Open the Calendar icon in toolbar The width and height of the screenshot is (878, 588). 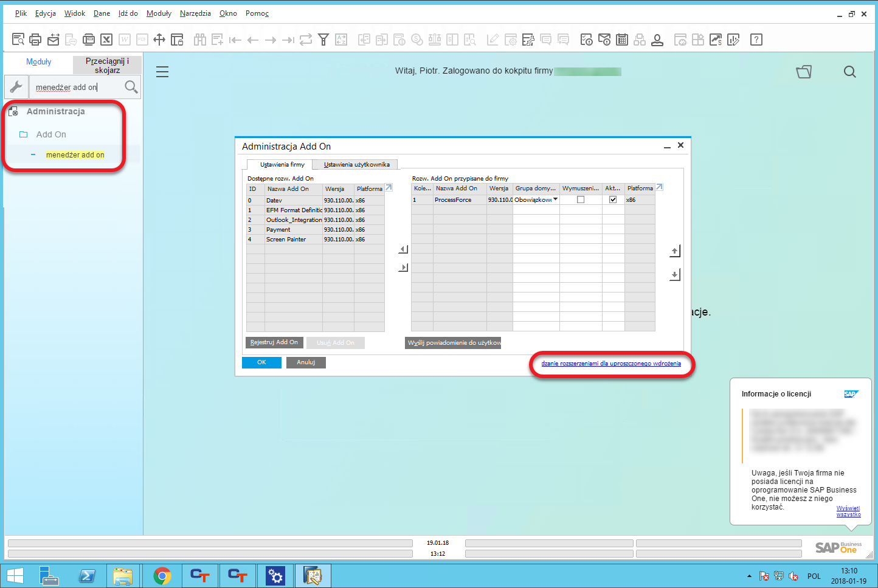(x=622, y=40)
